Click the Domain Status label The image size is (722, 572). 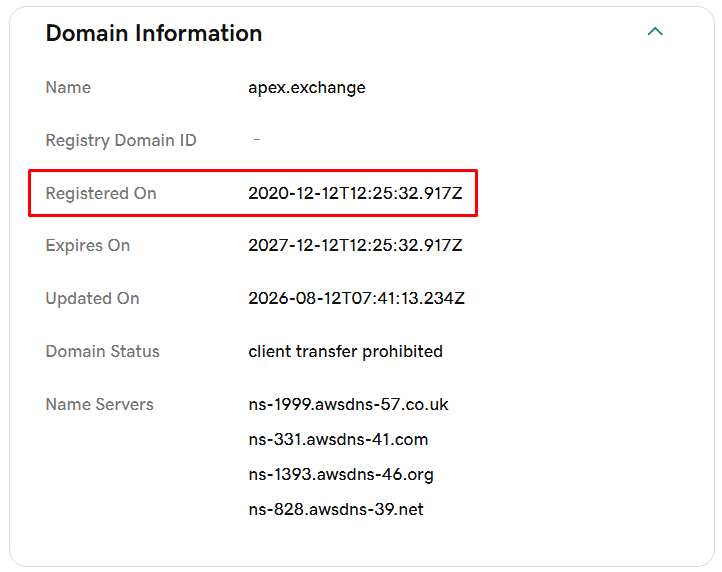click(102, 351)
